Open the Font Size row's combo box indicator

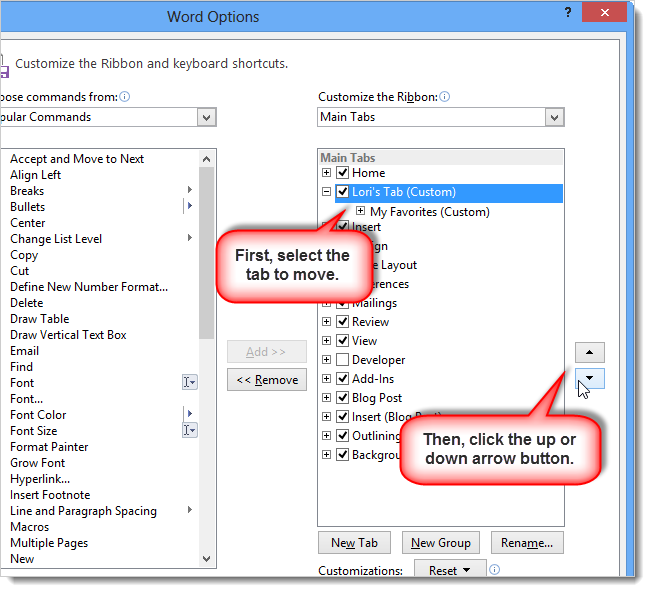tap(190, 430)
